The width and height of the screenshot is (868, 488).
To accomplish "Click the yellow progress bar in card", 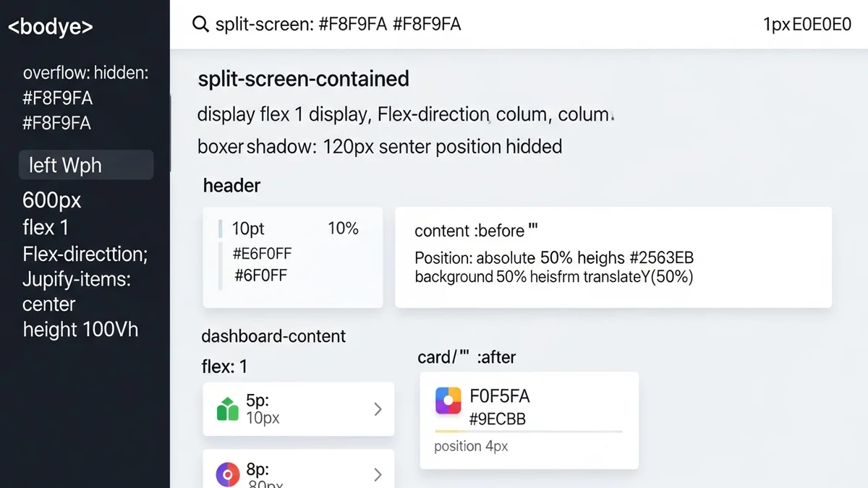I will click(528, 432).
